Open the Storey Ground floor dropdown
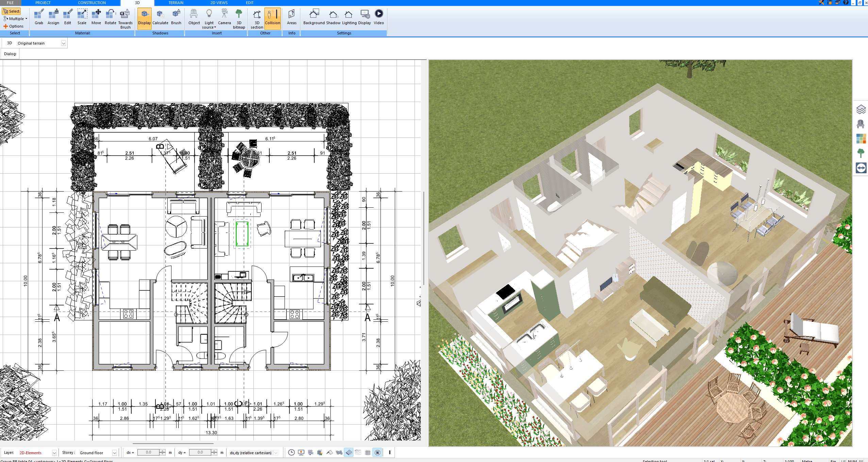868x462 pixels. coord(114,453)
